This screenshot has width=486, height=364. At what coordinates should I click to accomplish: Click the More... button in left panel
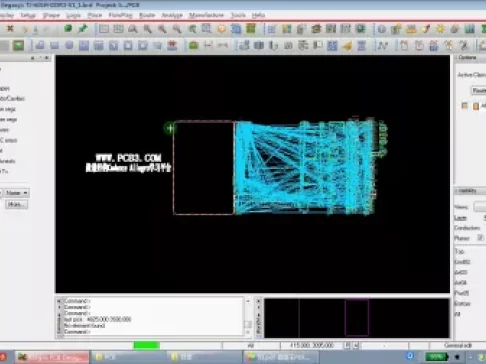tap(16, 204)
